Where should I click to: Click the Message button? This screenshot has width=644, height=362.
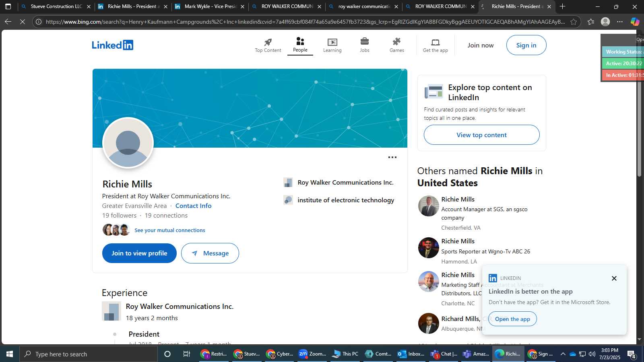210,253
